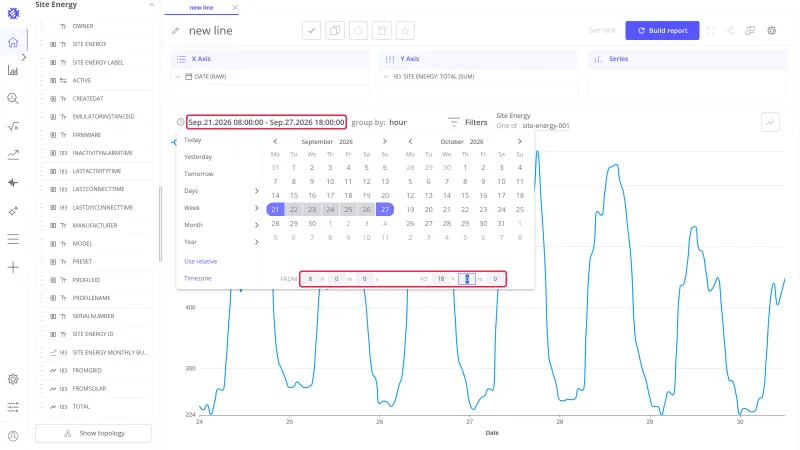Open the home icon in sidebar
The image size is (800, 450).
point(13,42)
